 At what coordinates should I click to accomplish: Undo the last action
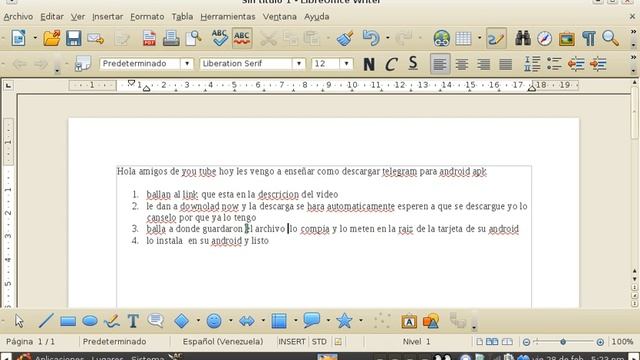pyautogui.click(x=371, y=38)
